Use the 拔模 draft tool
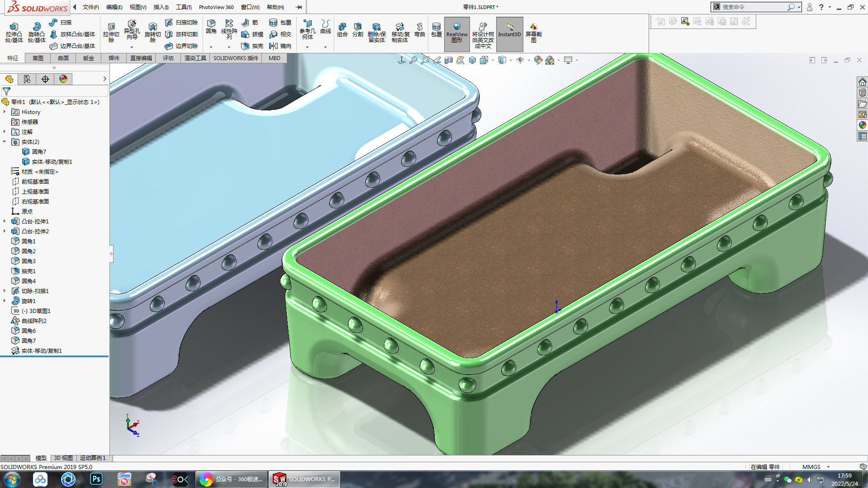868x488 pixels. pyautogui.click(x=252, y=34)
